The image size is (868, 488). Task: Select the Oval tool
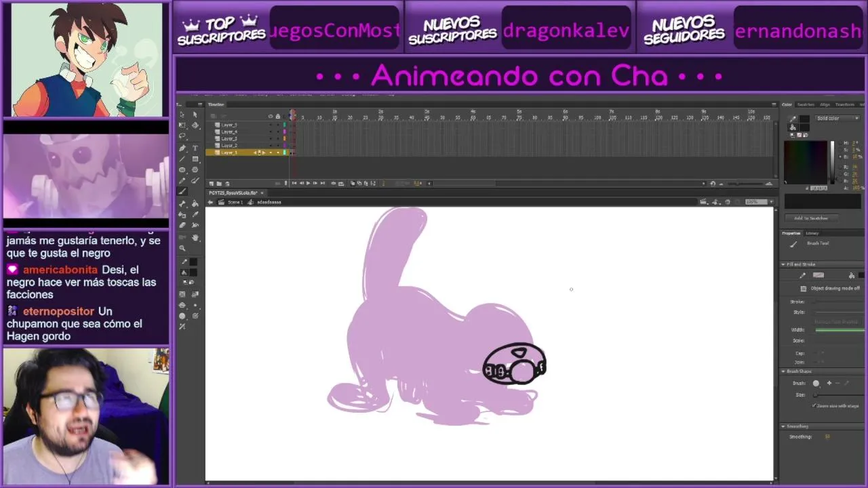point(182,169)
